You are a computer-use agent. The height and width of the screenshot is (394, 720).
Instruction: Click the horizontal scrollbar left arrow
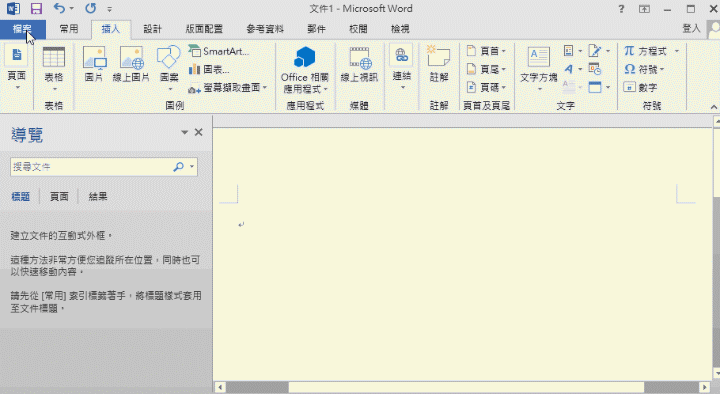tap(220, 388)
